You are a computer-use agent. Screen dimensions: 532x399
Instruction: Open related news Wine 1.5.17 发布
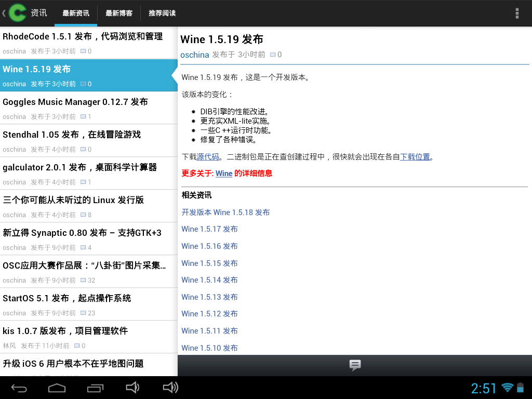click(x=209, y=229)
